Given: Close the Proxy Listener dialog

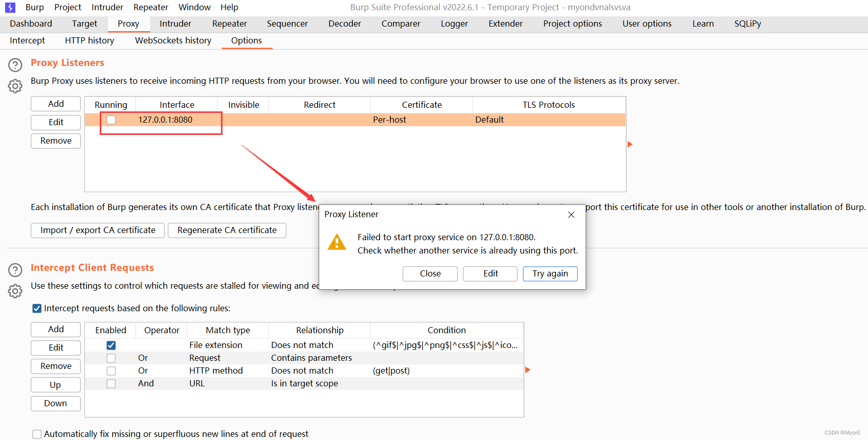Looking at the screenshot, I should point(571,215).
